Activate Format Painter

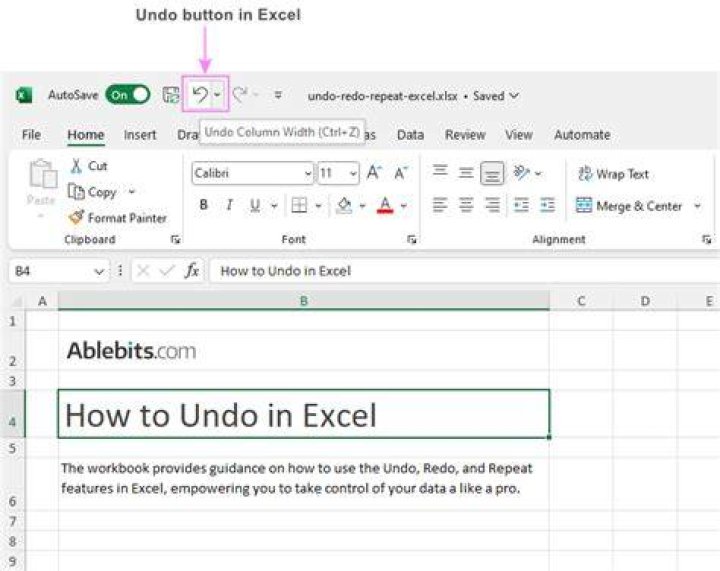click(x=118, y=218)
